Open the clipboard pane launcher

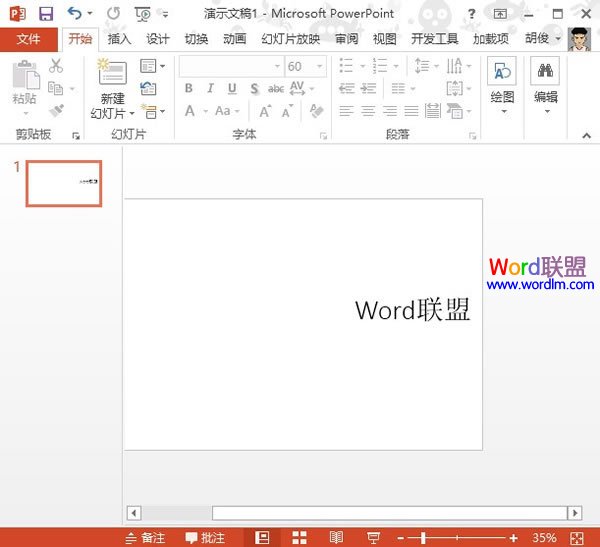[x=76, y=136]
